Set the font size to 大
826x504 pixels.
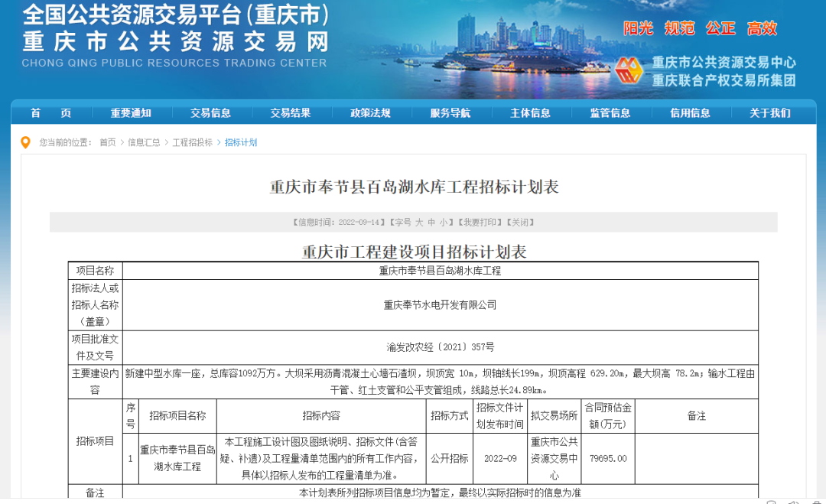click(x=419, y=223)
